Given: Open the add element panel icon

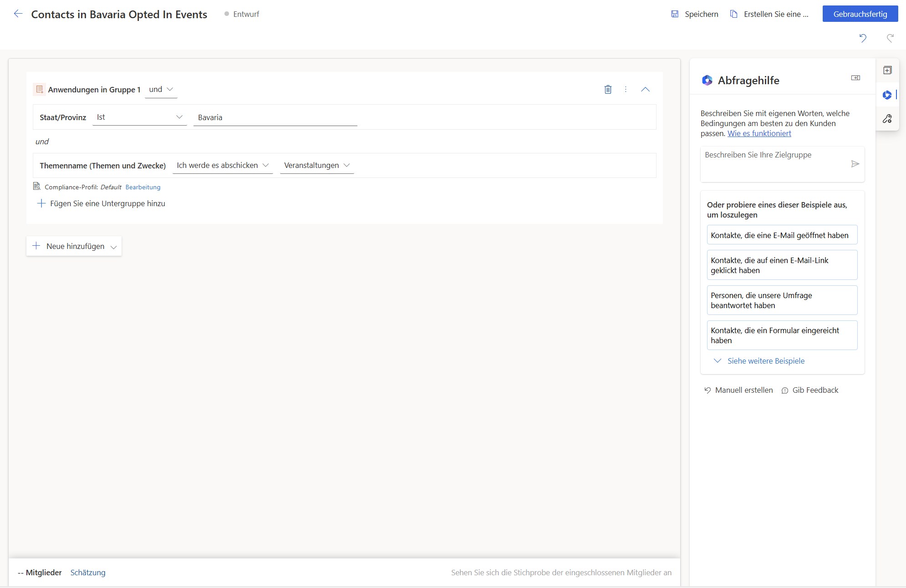Looking at the screenshot, I should 887,71.
